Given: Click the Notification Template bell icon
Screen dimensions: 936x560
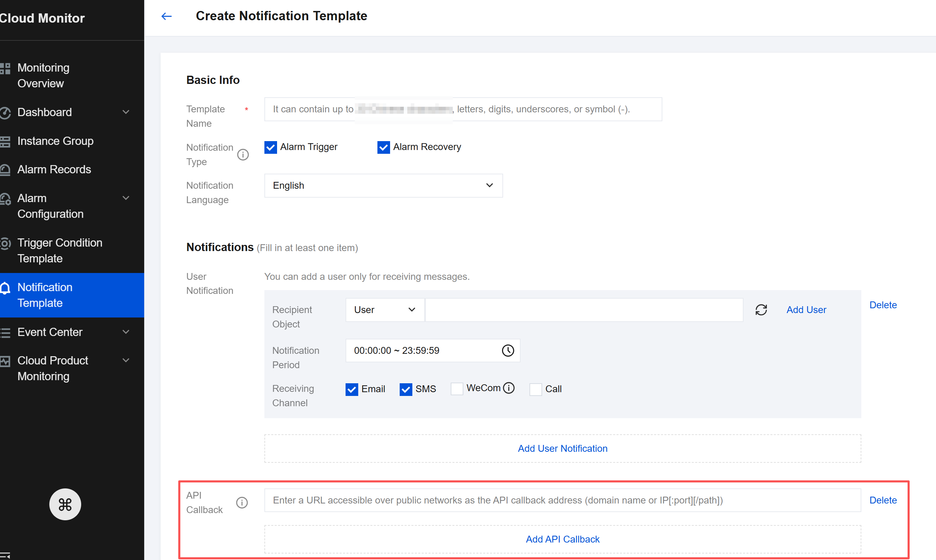Looking at the screenshot, I should (x=5, y=288).
